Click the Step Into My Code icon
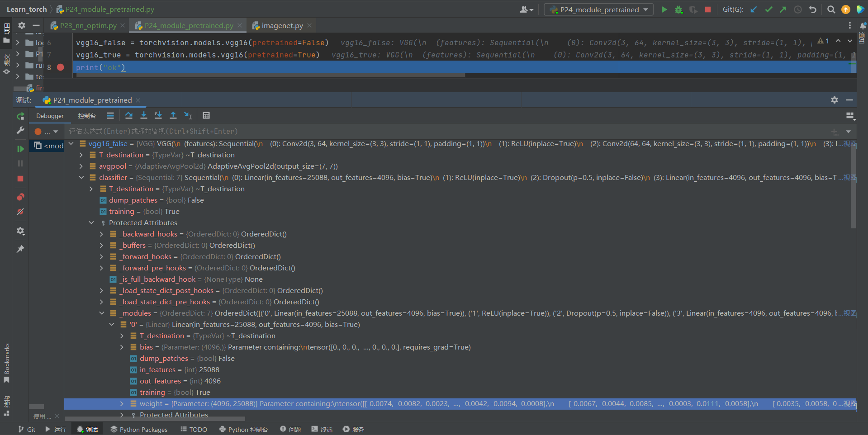Viewport: 868px width, 435px height. coord(158,115)
